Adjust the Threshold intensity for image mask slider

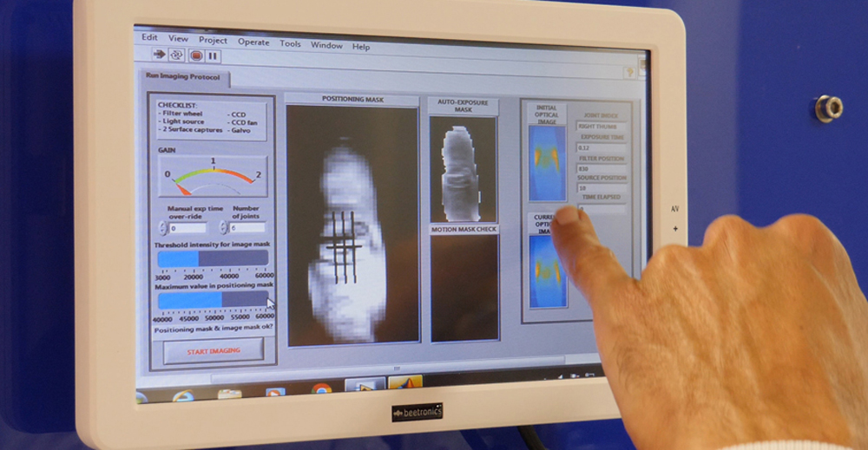click(213, 258)
